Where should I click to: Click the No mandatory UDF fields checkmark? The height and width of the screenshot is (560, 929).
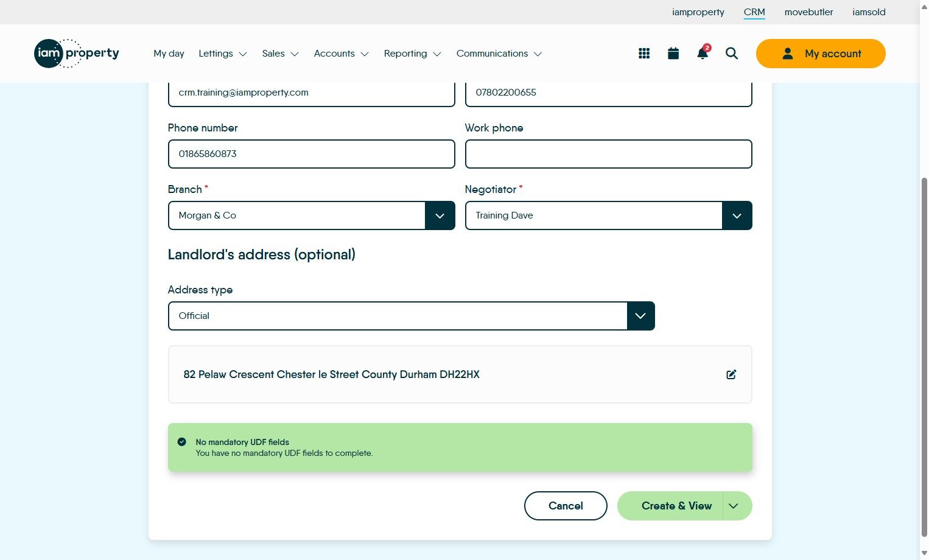(x=181, y=442)
